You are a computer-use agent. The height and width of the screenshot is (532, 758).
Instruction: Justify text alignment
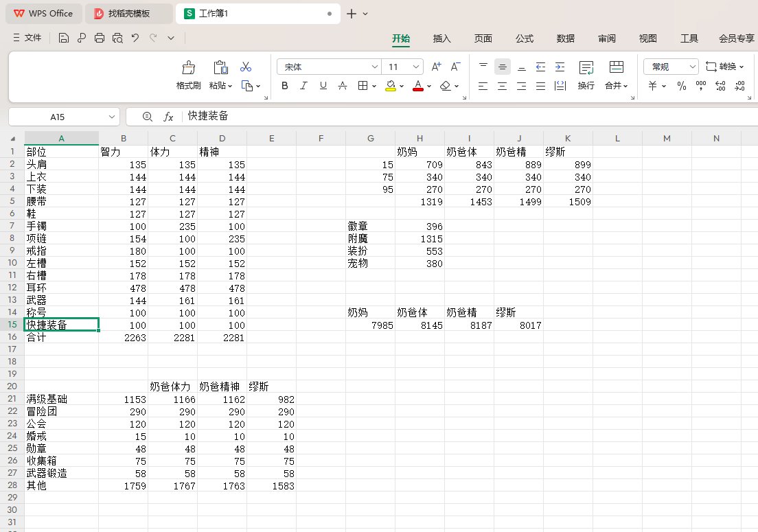coord(540,86)
